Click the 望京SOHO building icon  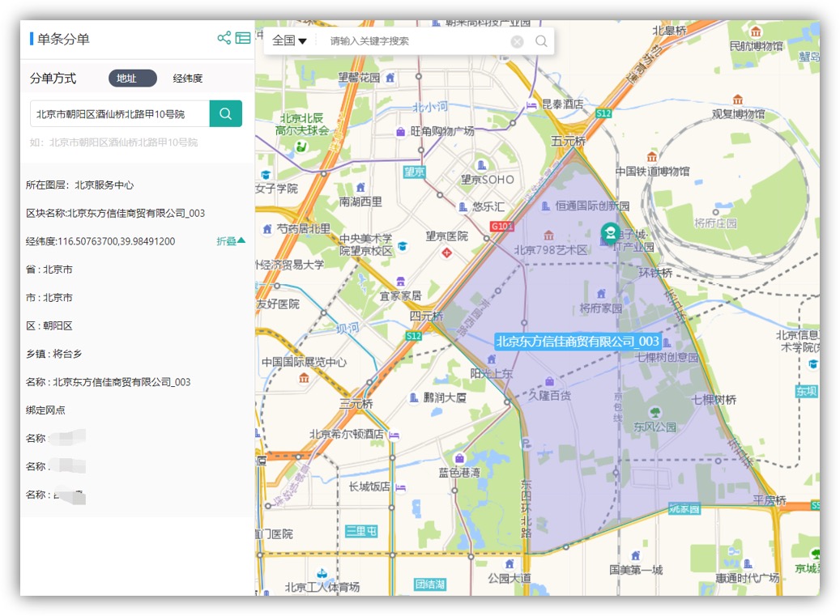pos(482,165)
